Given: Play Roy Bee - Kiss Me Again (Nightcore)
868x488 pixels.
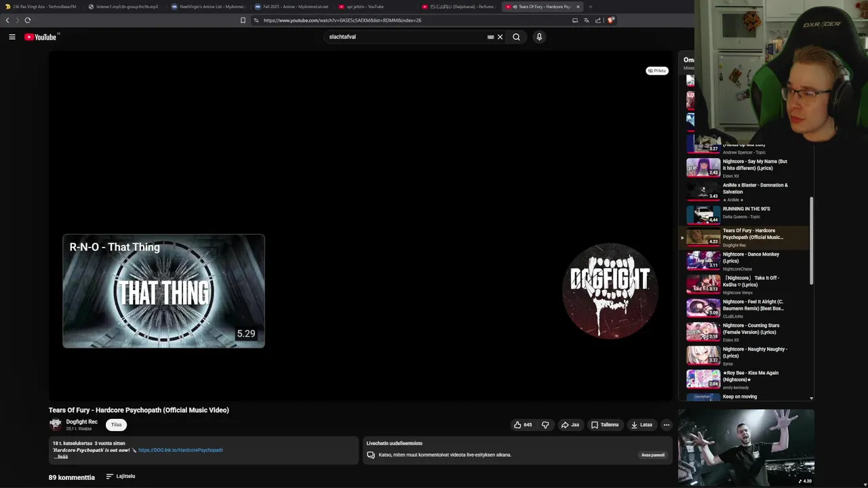Looking at the screenshot, I should coord(746,380).
